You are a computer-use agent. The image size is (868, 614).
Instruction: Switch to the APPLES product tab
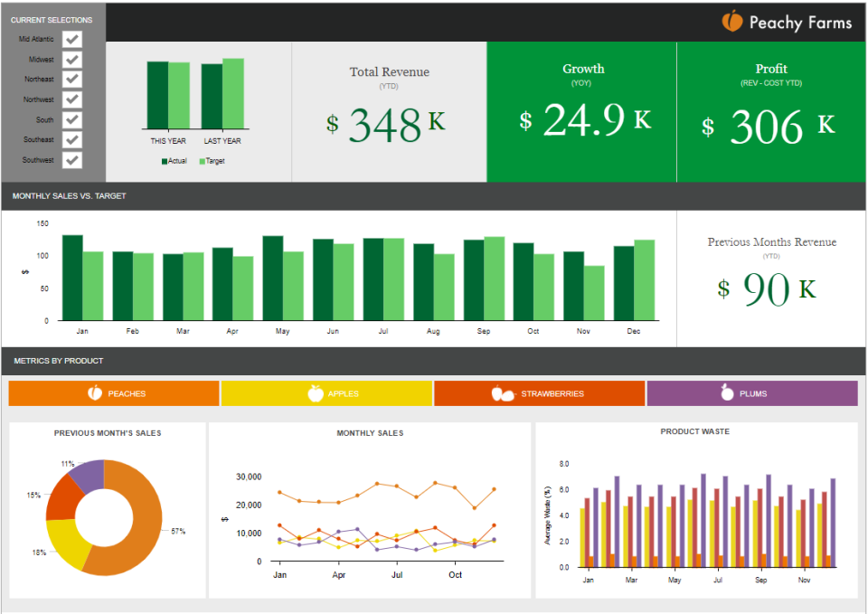tap(325, 392)
